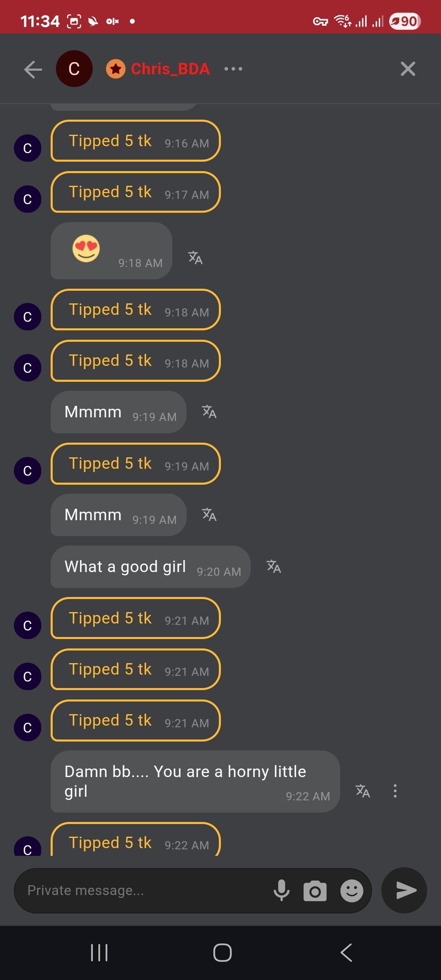Tap the 9:16 AM Tipped 5 tk bubble
441x980 pixels.
(135, 141)
